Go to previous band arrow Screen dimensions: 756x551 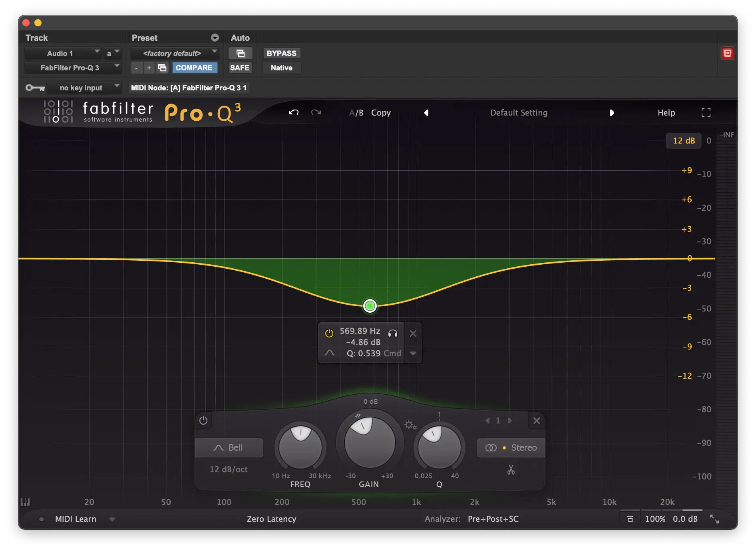tap(487, 421)
